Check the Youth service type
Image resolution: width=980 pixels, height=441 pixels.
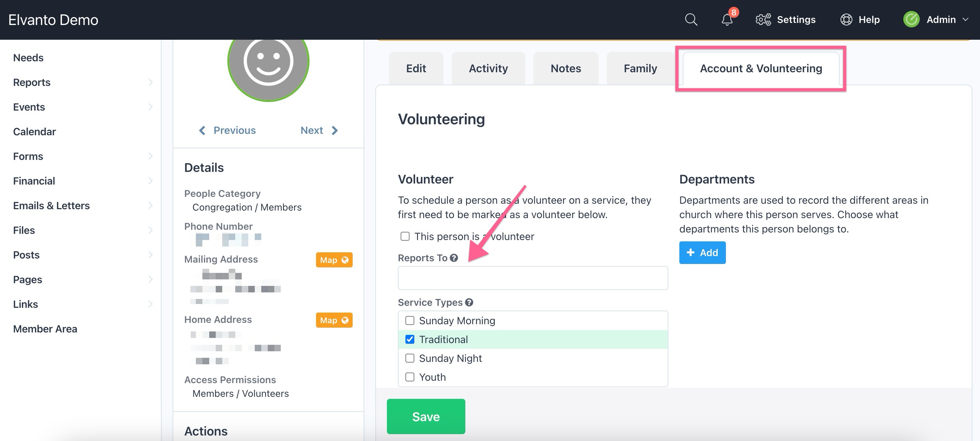tap(410, 377)
